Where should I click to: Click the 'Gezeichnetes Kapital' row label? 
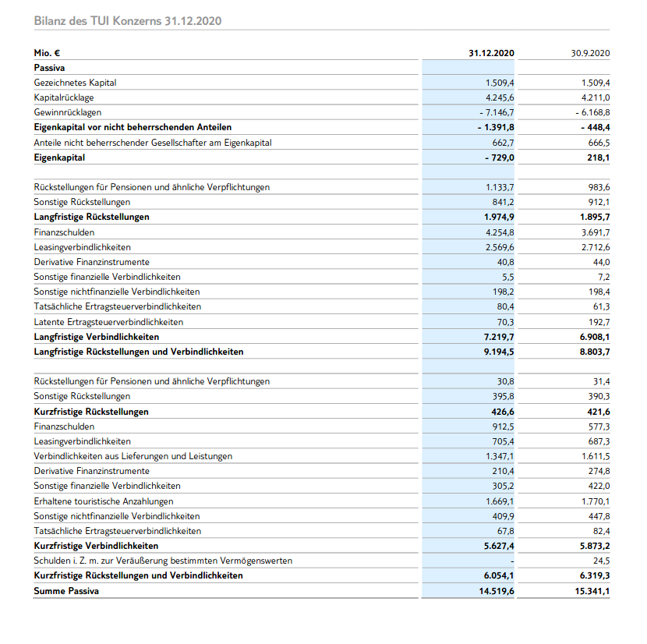coord(75,83)
